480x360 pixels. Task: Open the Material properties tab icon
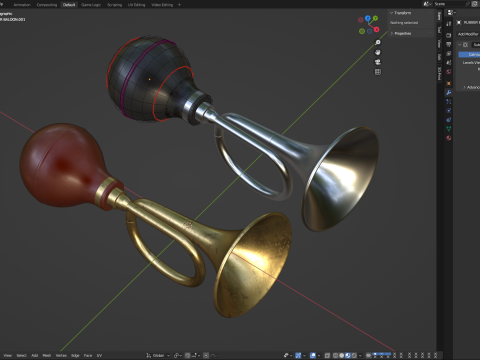point(449,138)
